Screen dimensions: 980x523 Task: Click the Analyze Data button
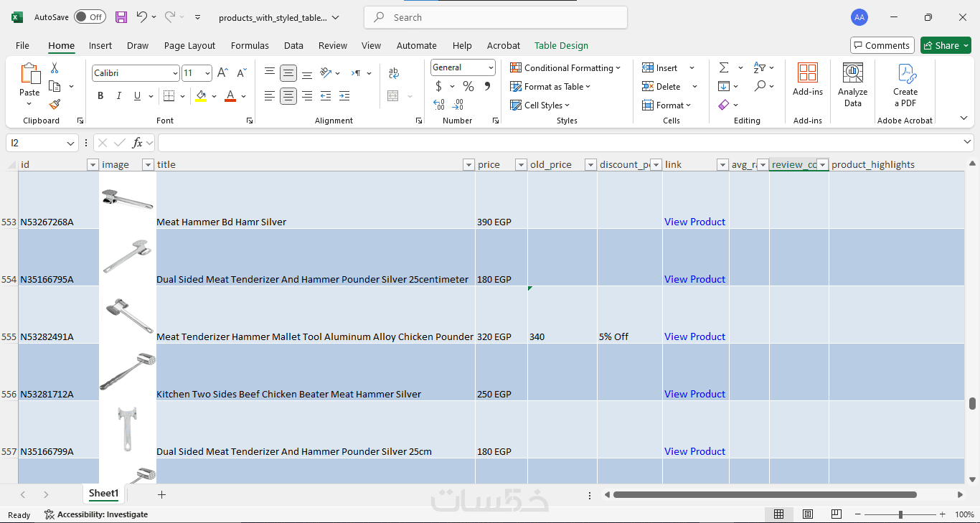point(852,85)
